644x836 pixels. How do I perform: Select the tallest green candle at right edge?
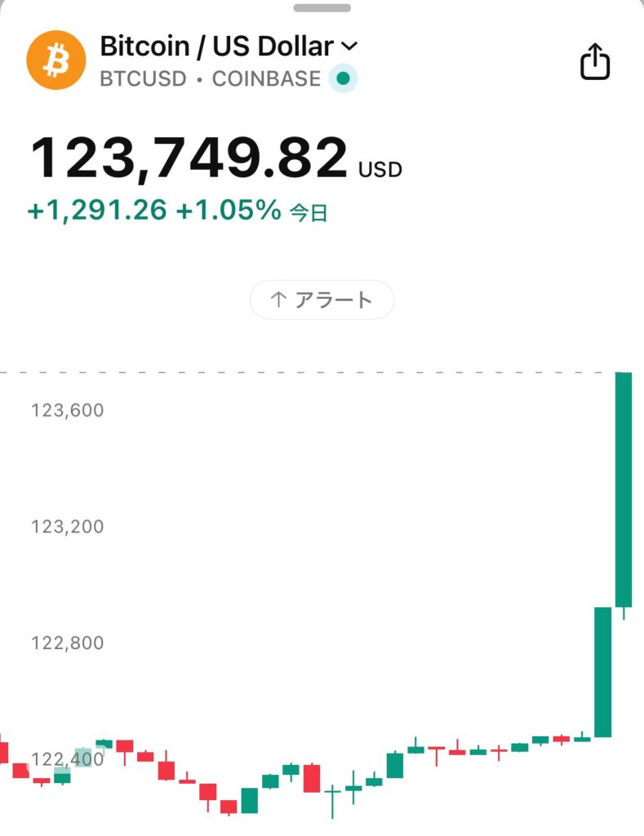[623, 490]
